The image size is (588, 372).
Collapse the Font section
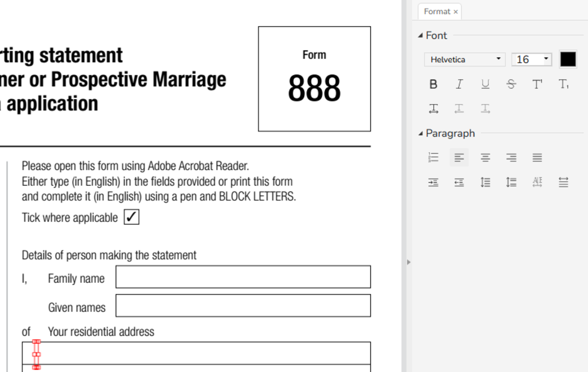coord(420,35)
